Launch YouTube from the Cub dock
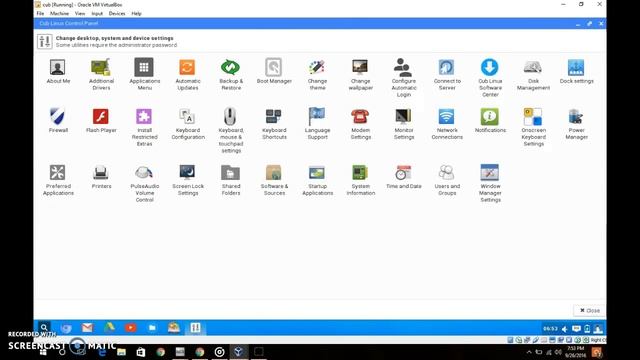This screenshot has height=360, width=640. 130,328
